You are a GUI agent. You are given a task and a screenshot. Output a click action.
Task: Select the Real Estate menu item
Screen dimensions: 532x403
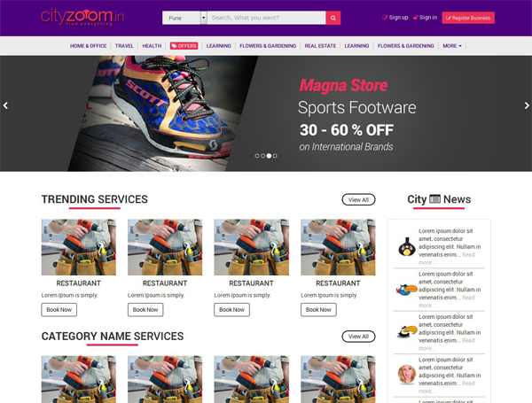(320, 46)
